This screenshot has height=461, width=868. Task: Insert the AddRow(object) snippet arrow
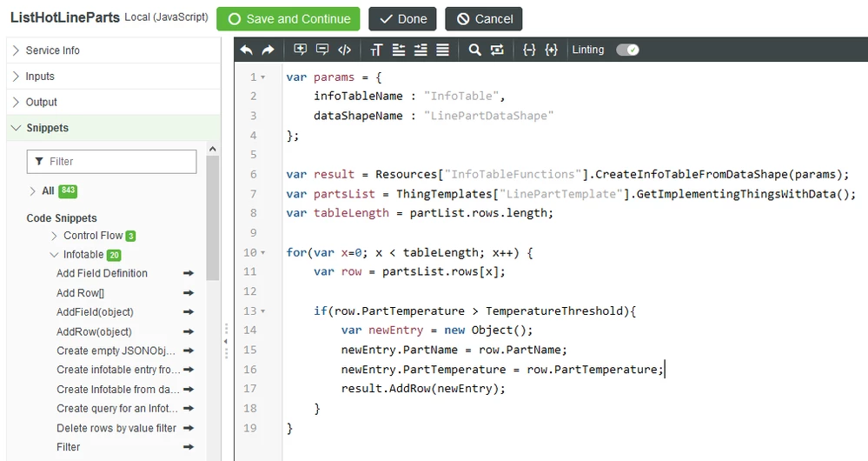[x=189, y=331]
